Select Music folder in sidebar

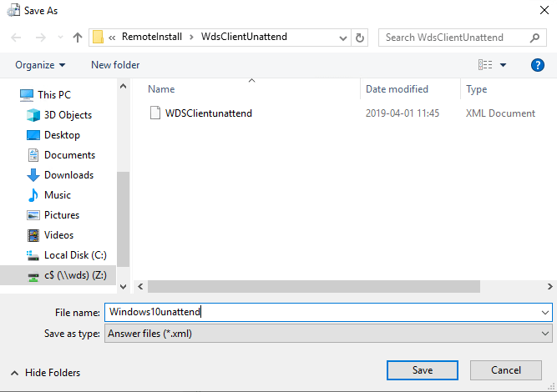[58, 195]
